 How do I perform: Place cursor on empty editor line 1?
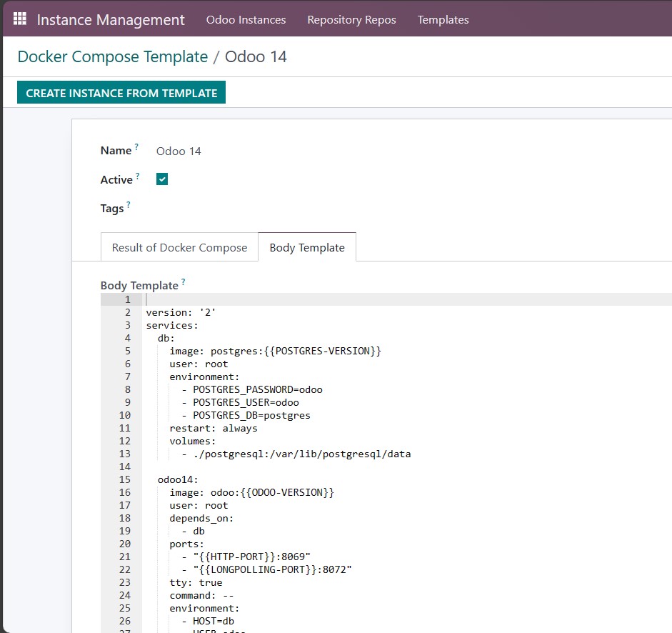pyautogui.click(x=407, y=299)
